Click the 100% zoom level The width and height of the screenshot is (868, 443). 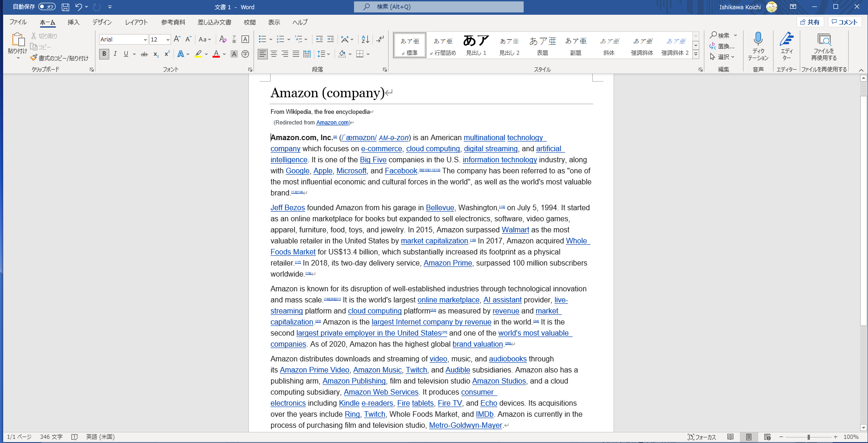(x=851, y=437)
